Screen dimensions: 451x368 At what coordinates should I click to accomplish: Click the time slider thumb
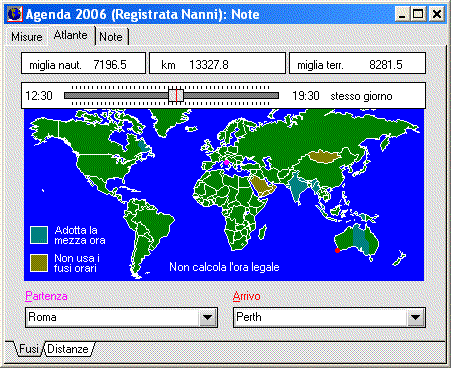click(x=176, y=96)
